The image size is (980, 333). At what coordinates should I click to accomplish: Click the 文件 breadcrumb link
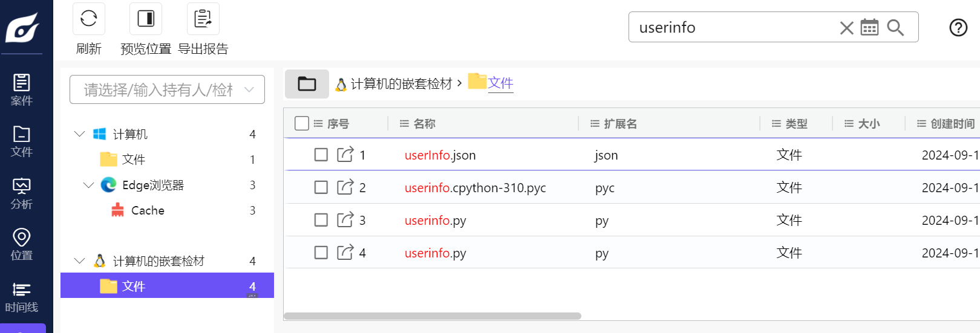tap(500, 83)
